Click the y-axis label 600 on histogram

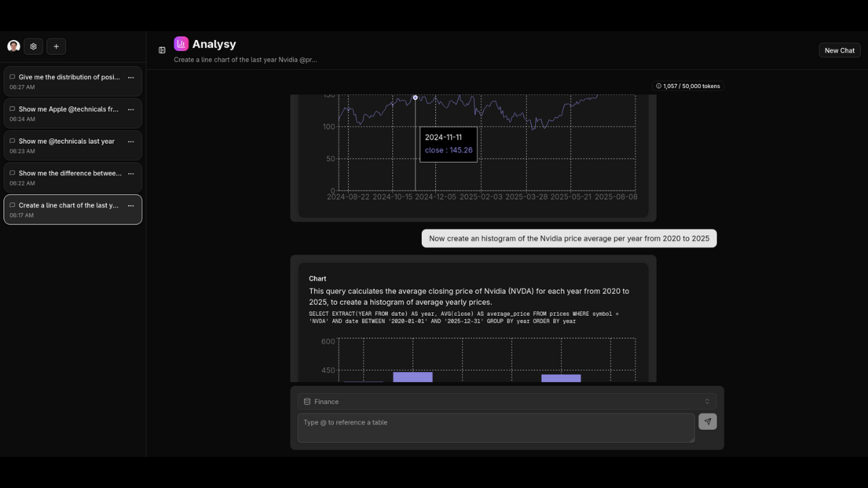328,342
